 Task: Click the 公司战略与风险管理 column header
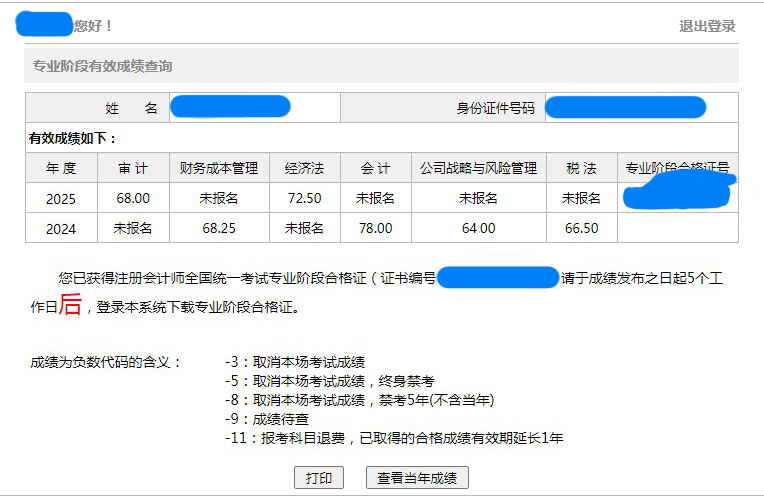click(478, 168)
